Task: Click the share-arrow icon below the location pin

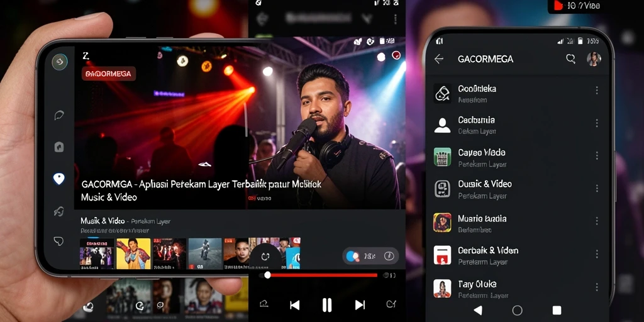Action: pyautogui.click(x=58, y=211)
